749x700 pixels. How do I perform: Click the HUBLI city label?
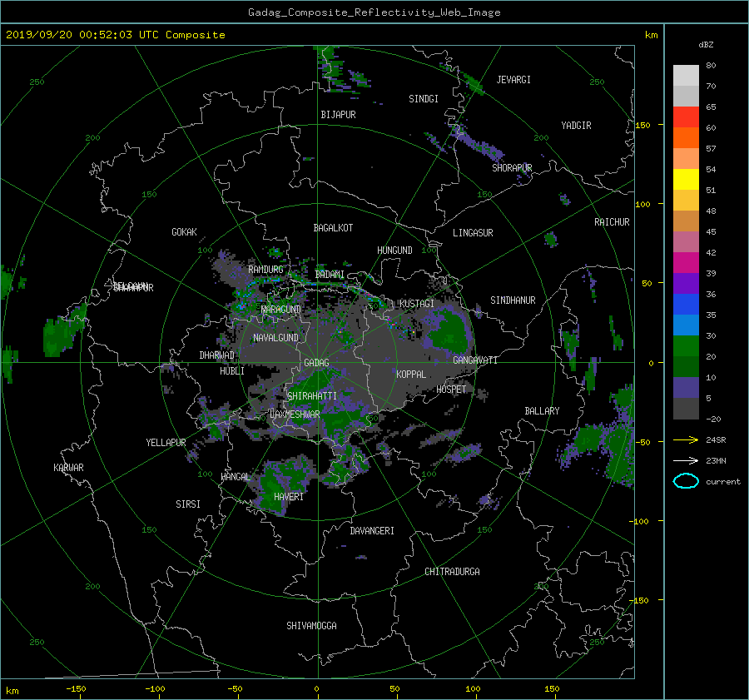click(232, 371)
